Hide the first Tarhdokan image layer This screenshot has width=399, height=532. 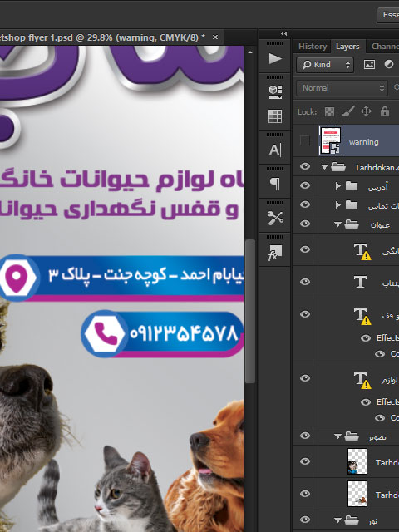point(305,461)
